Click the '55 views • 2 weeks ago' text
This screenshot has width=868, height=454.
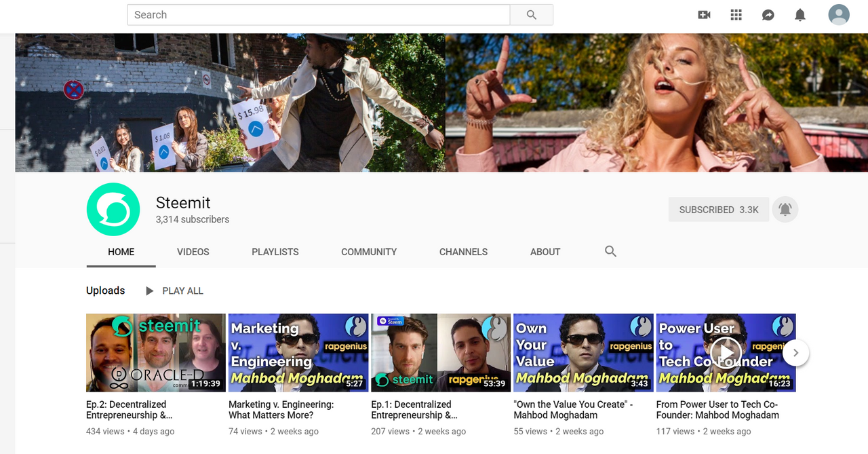click(559, 432)
